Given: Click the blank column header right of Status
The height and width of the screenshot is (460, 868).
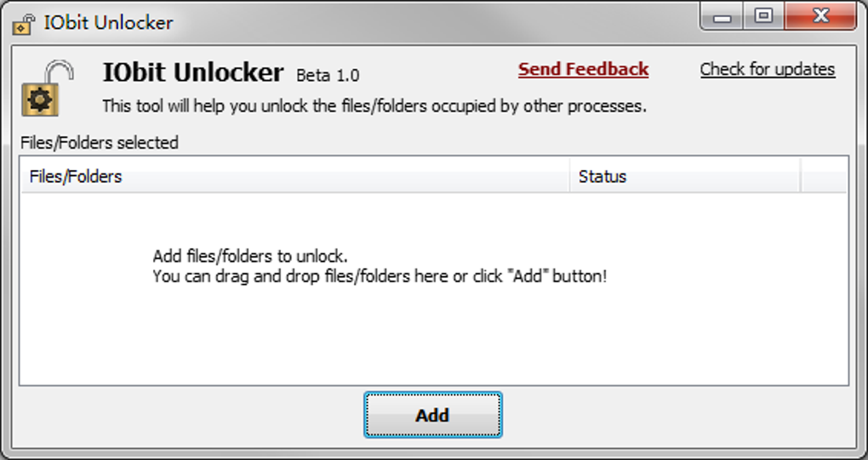Looking at the screenshot, I should (x=824, y=177).
